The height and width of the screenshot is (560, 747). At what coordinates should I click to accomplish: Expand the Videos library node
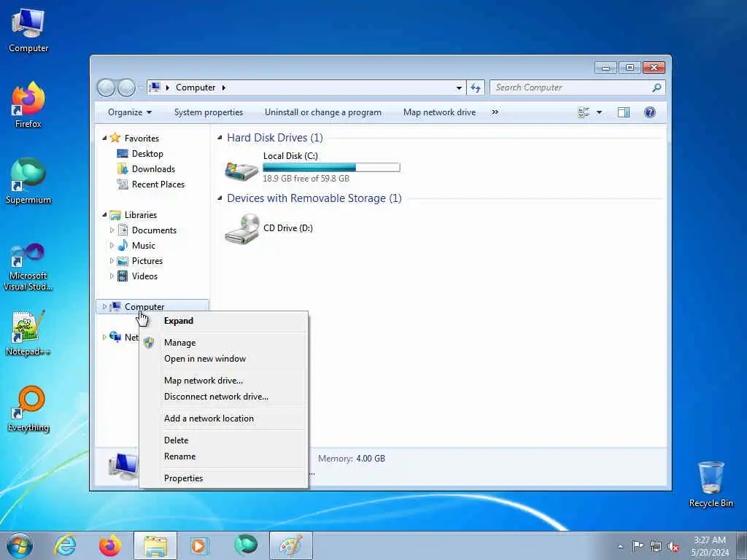coord(112,276)
